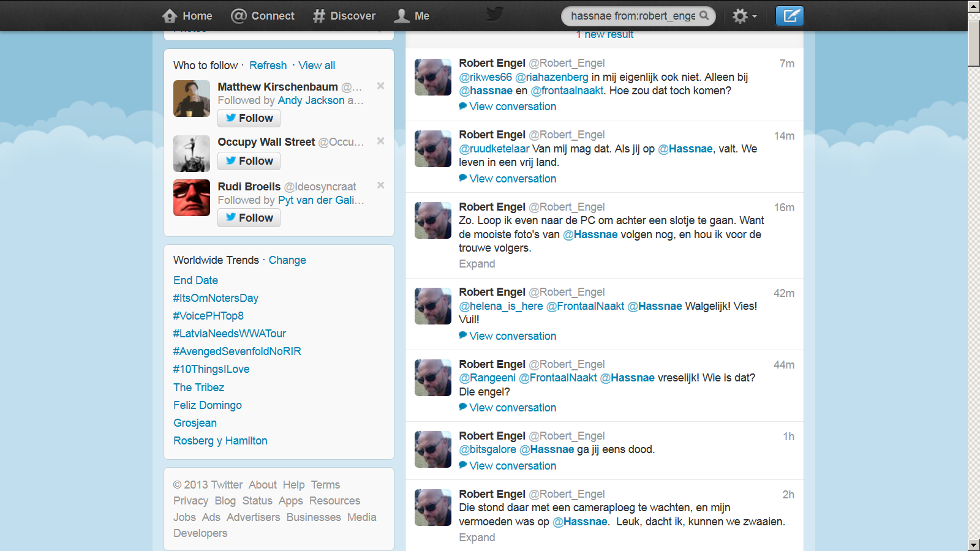This screenshot has height=551, width=980.
Task: Follow Occupy Wall Street
Action: click(x=249, y=161)
